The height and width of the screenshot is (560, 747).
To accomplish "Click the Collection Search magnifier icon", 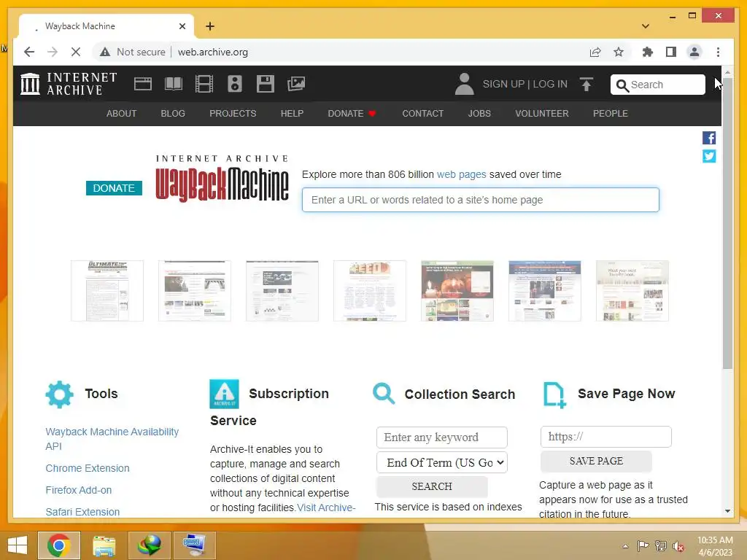I will [x=384, y=394].
